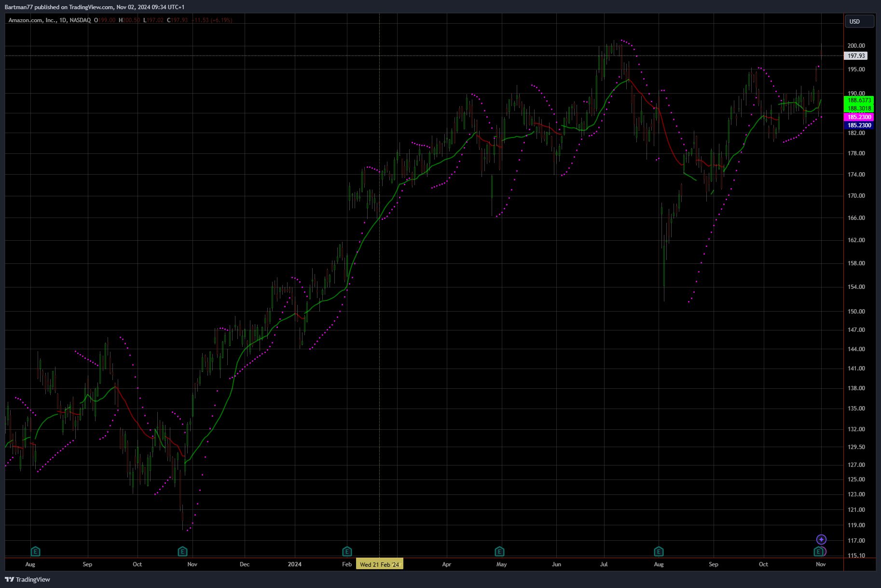This screenshot has height=588, width=881.
Task: Click the 150.00 price axis label
Action: [x=856, y=312]
